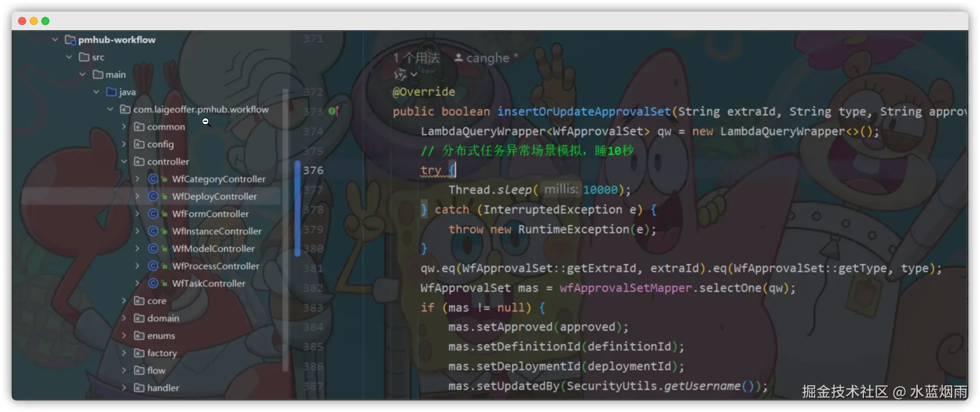980x412 pixels.
Task: Expand the core package chevron
Action: tap(124, 301)
